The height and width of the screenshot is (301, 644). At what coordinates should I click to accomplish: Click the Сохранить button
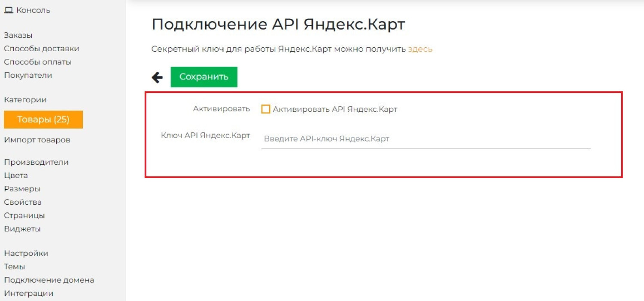204,77
